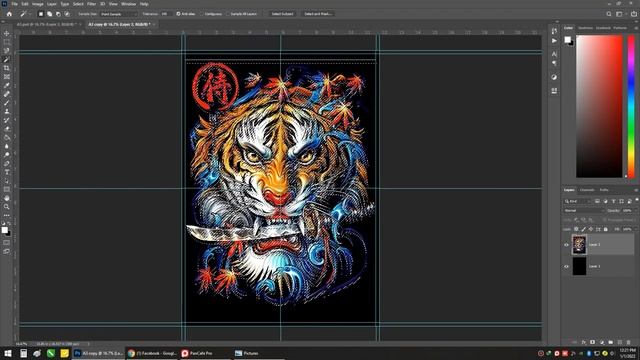Pick a hue on the rainbow slider
Screen dimensions: 640x360
(x=631, y=106)
